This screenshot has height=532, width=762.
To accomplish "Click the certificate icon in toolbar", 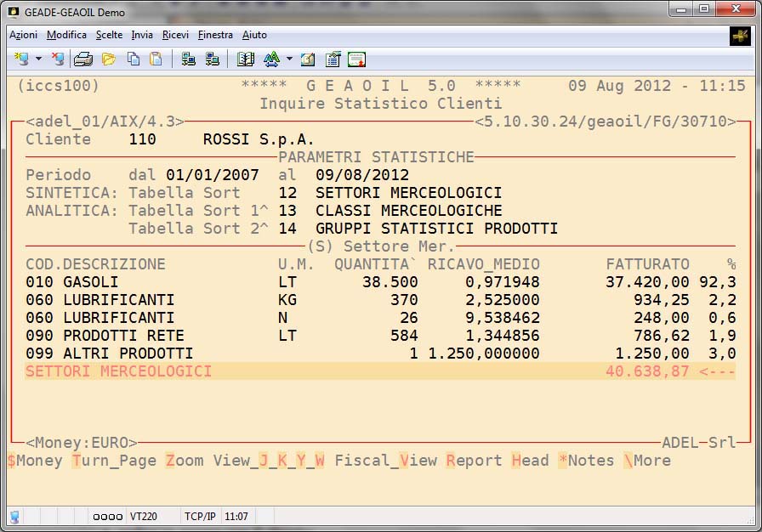I will pyautogui.click(x=356, y=59).
